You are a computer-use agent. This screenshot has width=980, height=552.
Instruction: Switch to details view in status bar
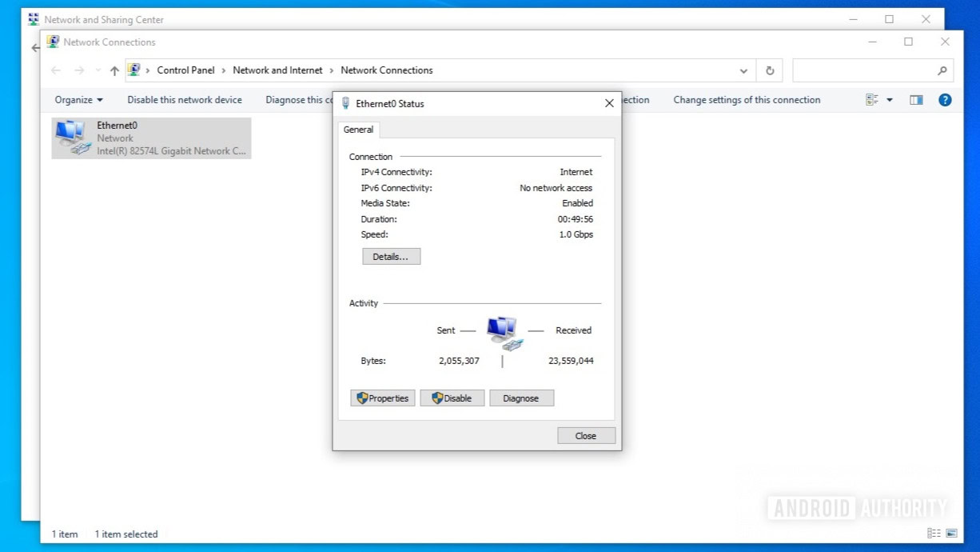click(x=934, y=534)
